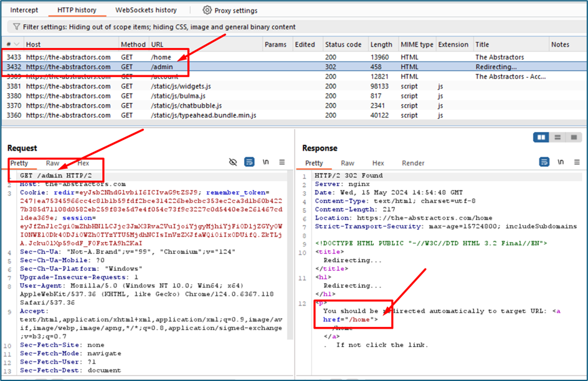Click the Location header in response
The width and height of the screenshot is (588, 381).
click(x=404, y=218)
